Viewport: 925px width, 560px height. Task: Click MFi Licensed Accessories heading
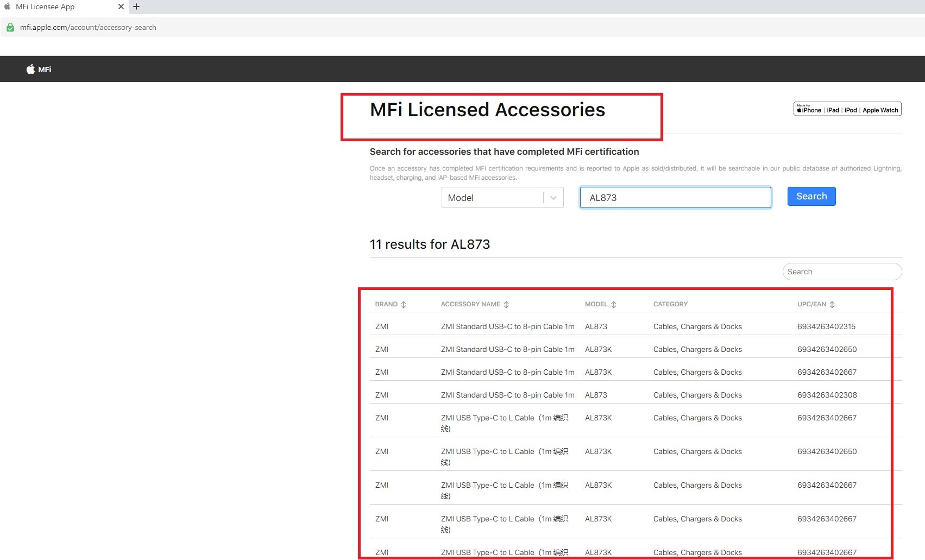tap(487, 110)
